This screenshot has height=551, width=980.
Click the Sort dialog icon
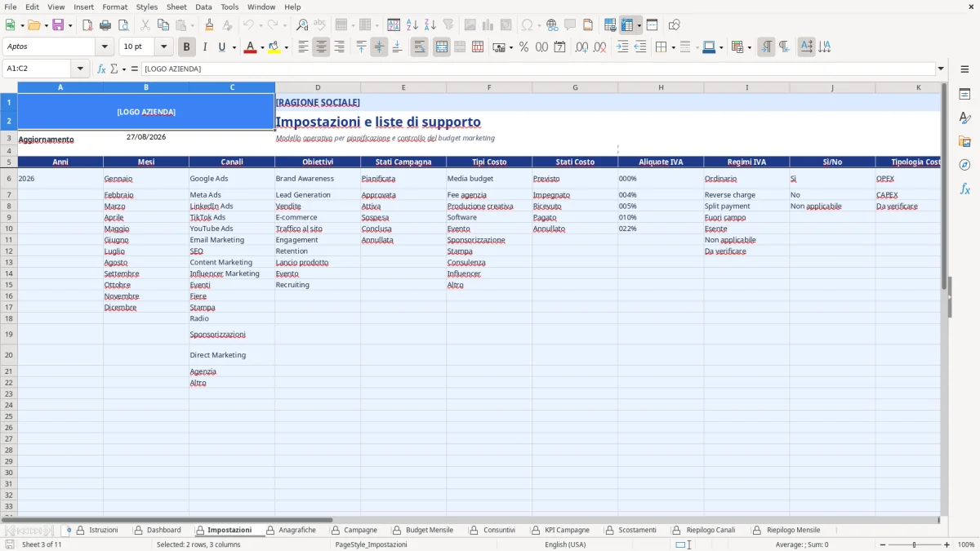(394, 25)
